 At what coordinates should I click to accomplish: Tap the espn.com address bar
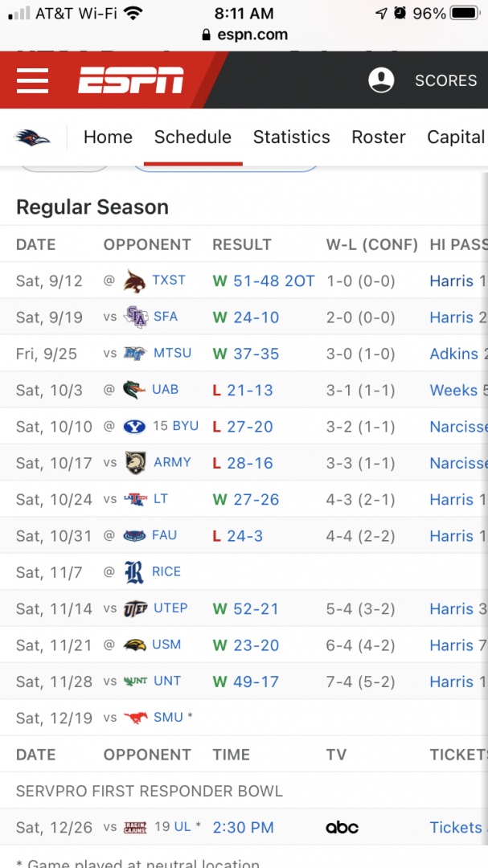point(244,35)
